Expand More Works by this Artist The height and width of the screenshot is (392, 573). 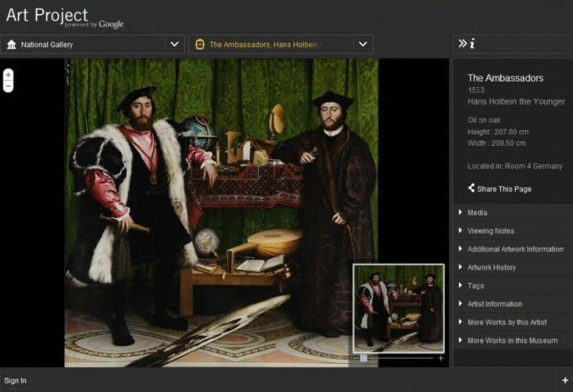pos(506,322)
